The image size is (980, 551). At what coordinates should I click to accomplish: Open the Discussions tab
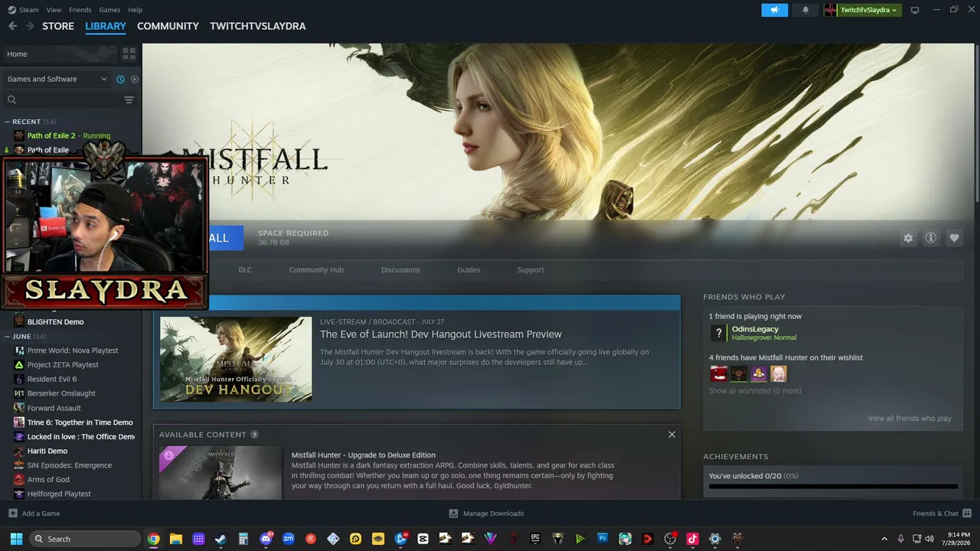400,270
